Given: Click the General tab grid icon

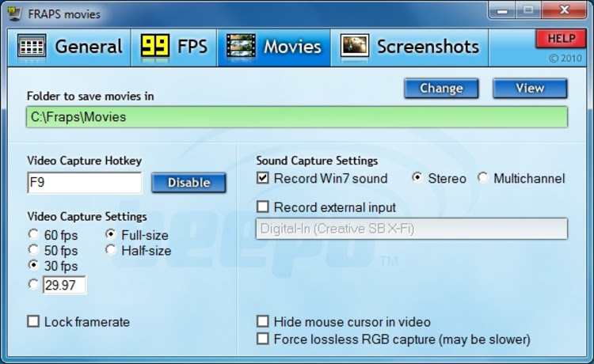Looking at the screenshot, I should [32, 47].
